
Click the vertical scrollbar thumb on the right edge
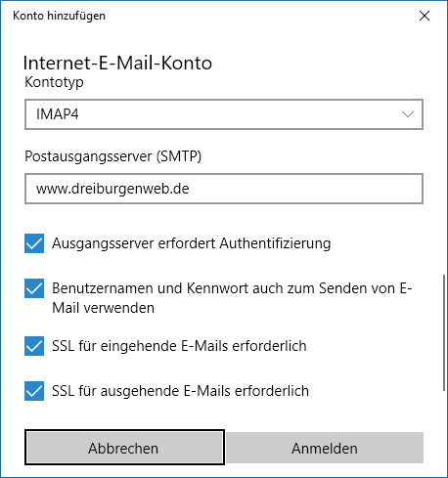444,332
